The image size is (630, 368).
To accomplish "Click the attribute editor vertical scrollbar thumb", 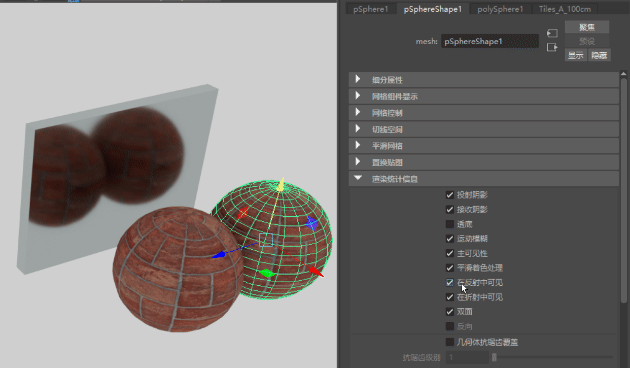I will [624, 190].
